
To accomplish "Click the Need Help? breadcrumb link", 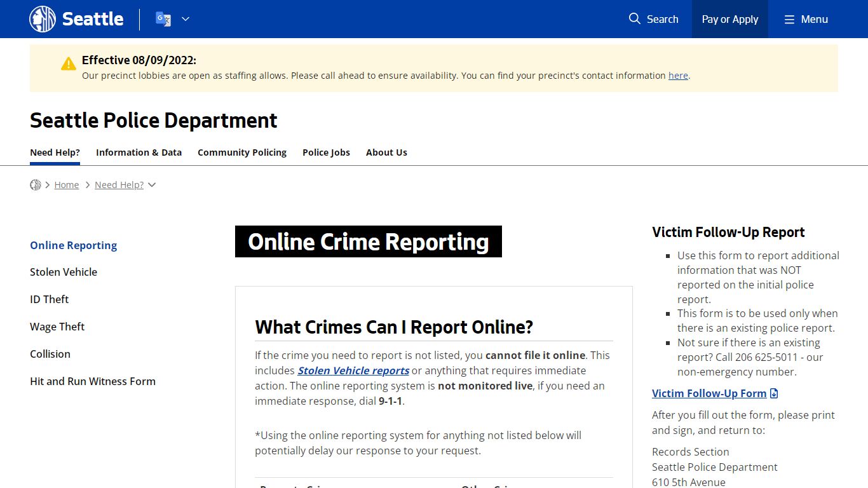I will [119, 185].
